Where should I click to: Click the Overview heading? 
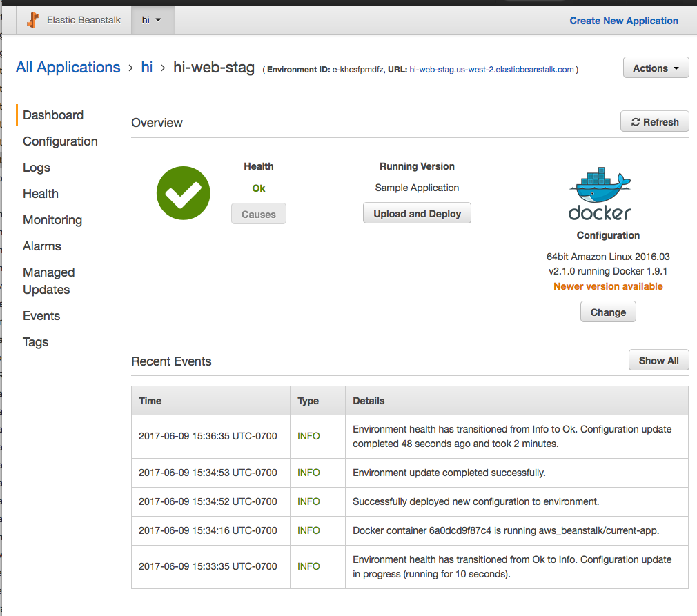click(157, 123)
